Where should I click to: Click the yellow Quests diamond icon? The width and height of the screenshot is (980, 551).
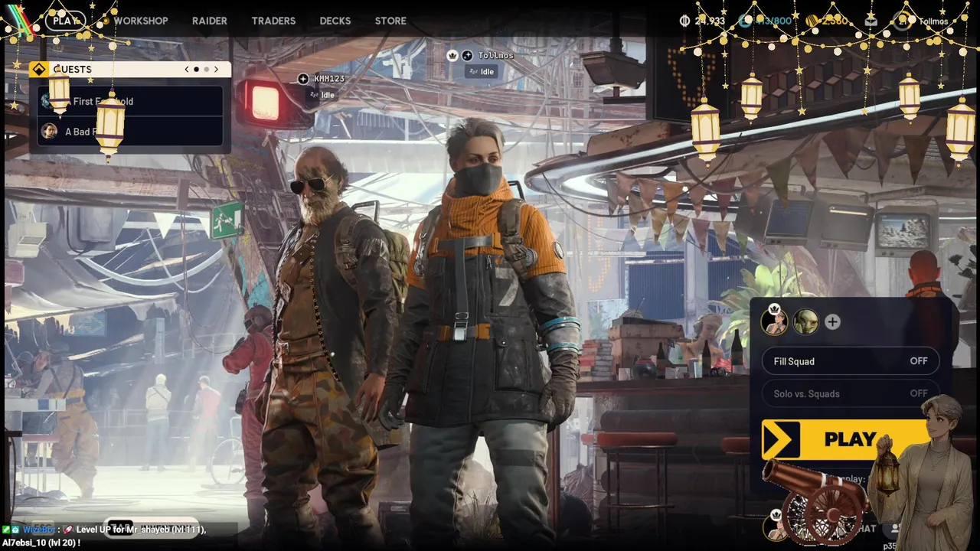(39, 69)
